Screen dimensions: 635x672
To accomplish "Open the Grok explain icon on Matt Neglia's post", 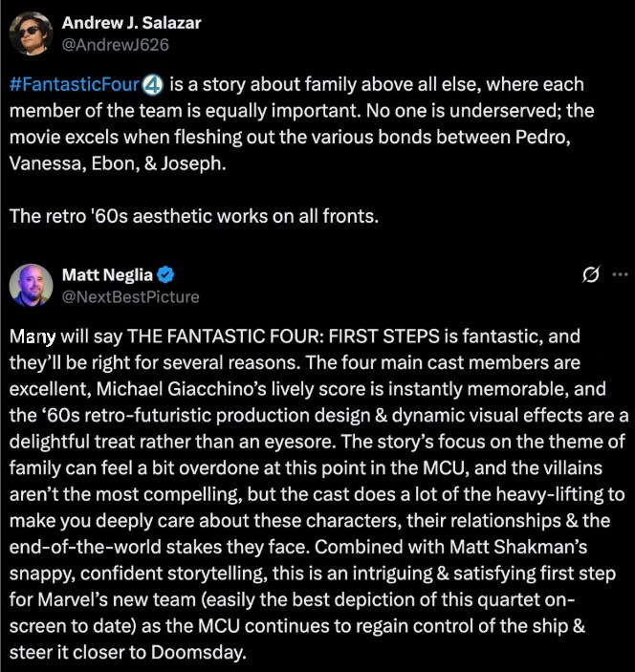I will pos(591,274).
